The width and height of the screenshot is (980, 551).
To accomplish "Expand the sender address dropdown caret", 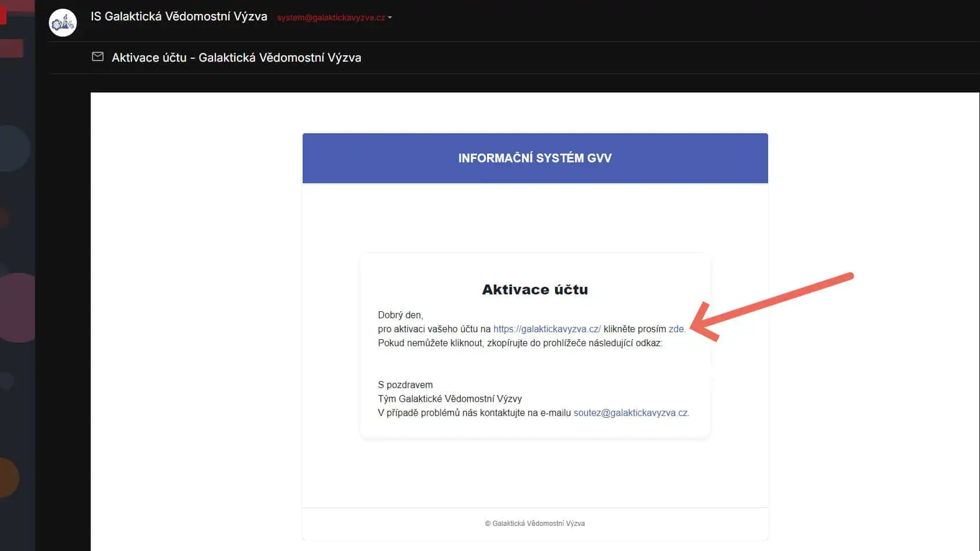I will coord(390,18).
